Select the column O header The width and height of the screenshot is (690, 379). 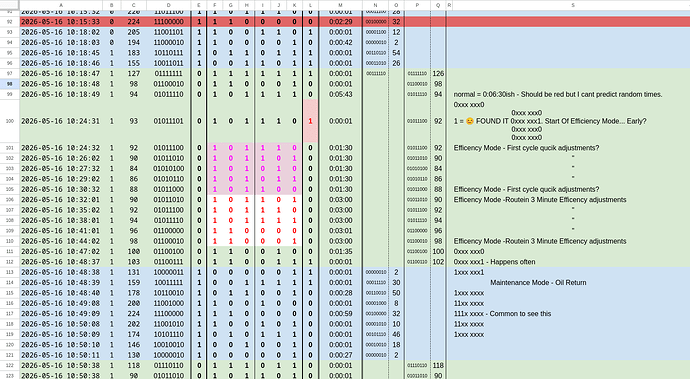[396, 5]
